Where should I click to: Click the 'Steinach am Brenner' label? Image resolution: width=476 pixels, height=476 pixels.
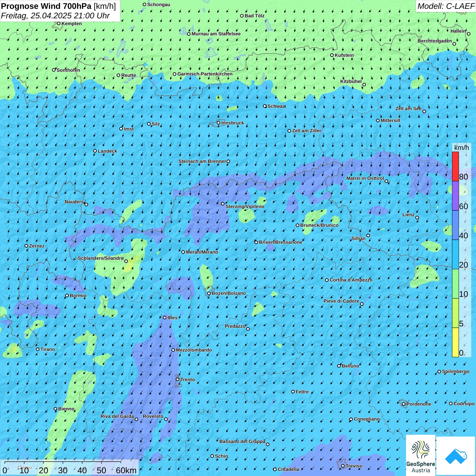coord(202,161)
